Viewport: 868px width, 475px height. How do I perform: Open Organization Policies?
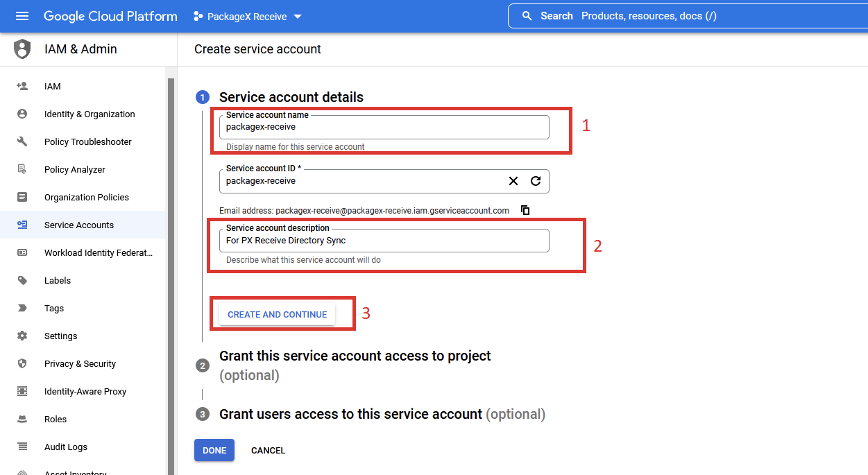83,198
